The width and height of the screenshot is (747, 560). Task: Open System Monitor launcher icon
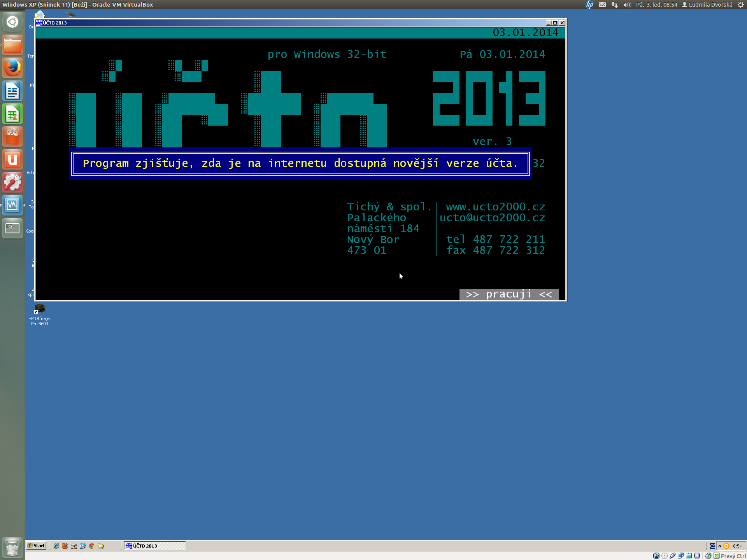pos(12,205)
